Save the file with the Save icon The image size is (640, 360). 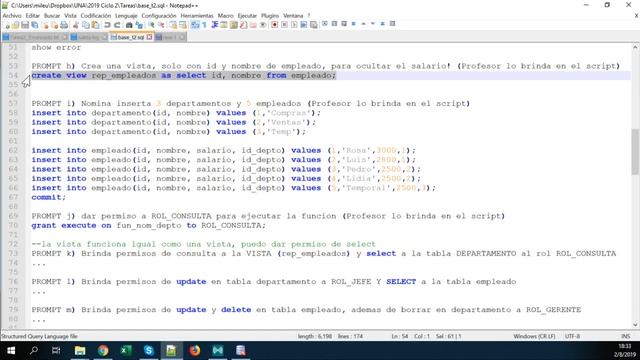point(25,25)
